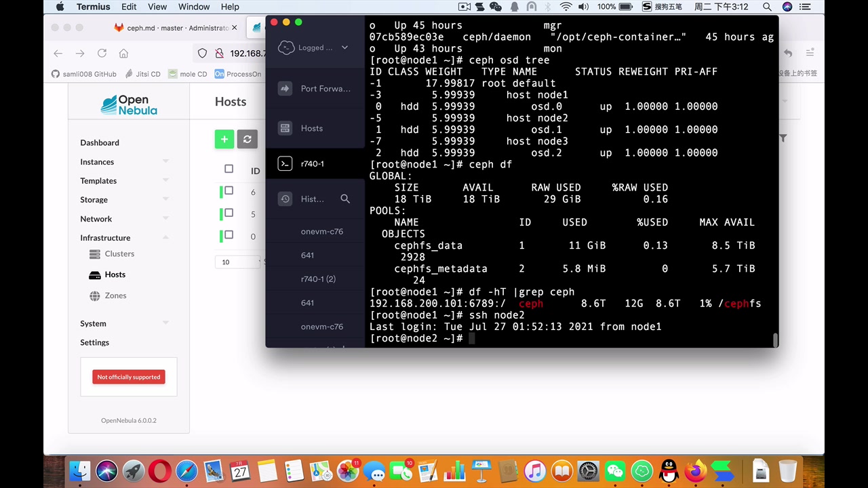Open the Jitsi CD bookmark
Viewport: 868px width, 488px height.
coord(142,74)
